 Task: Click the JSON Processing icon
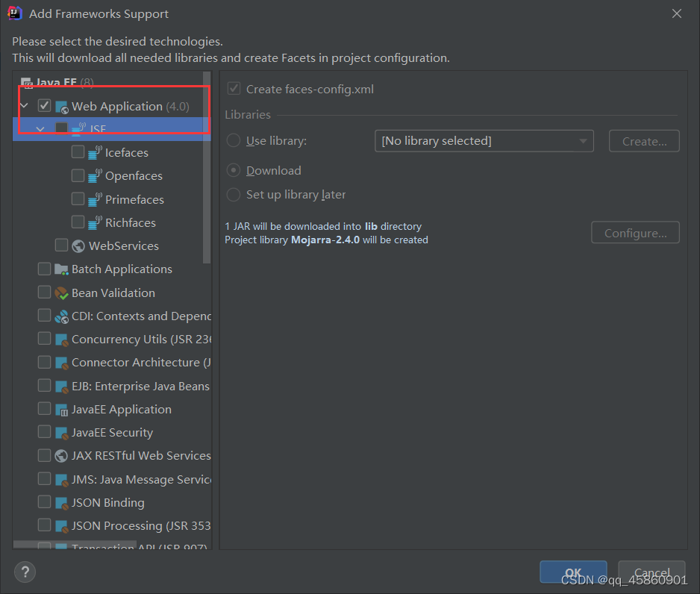point(61,526)
